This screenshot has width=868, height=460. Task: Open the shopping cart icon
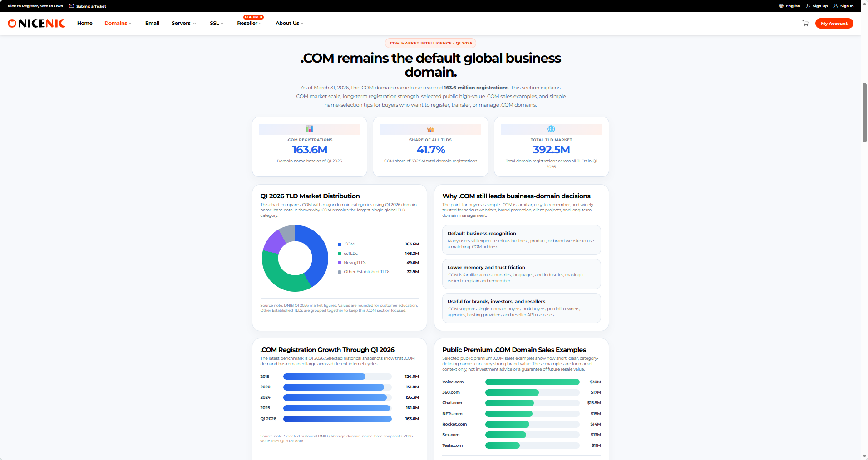(x=805, y=23)
